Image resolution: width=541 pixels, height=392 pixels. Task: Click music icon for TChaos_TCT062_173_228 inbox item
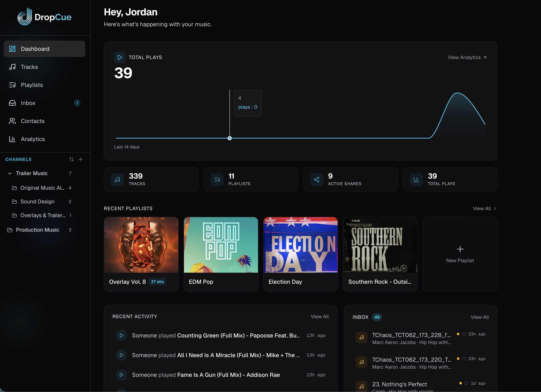pyautogui.click(x=361, y=338)
